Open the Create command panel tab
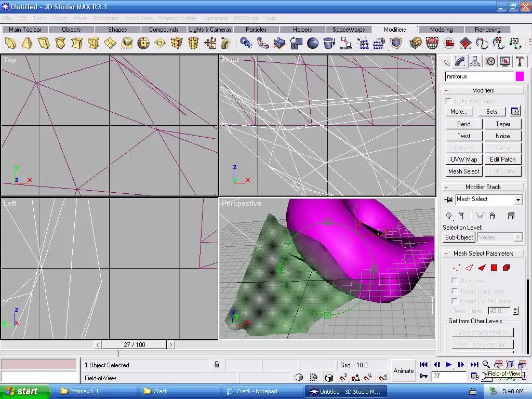Viewport: 532px width, 399px height. coord(446,62)
